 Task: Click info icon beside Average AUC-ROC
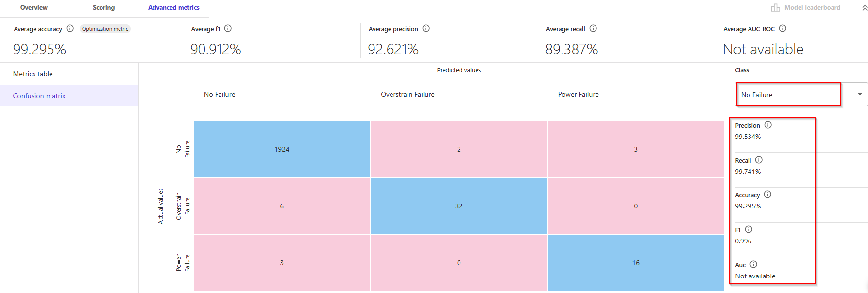[x=783, y=28]
